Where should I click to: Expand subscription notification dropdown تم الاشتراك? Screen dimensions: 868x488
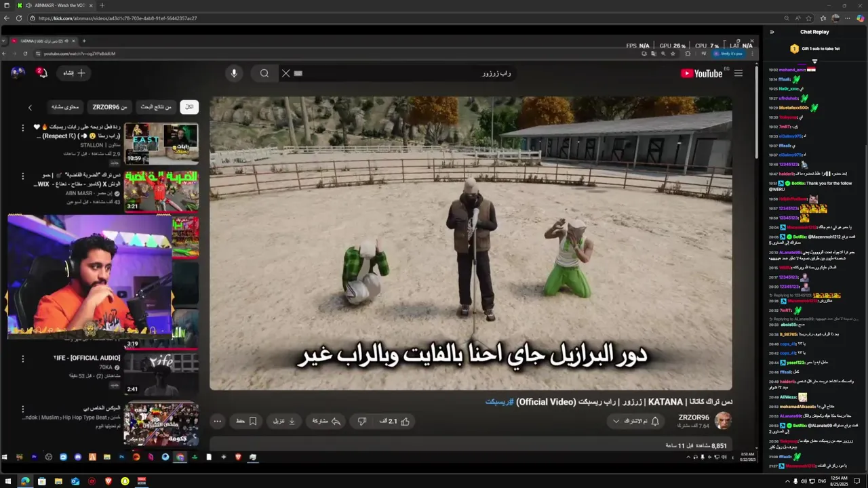[635, 421]
